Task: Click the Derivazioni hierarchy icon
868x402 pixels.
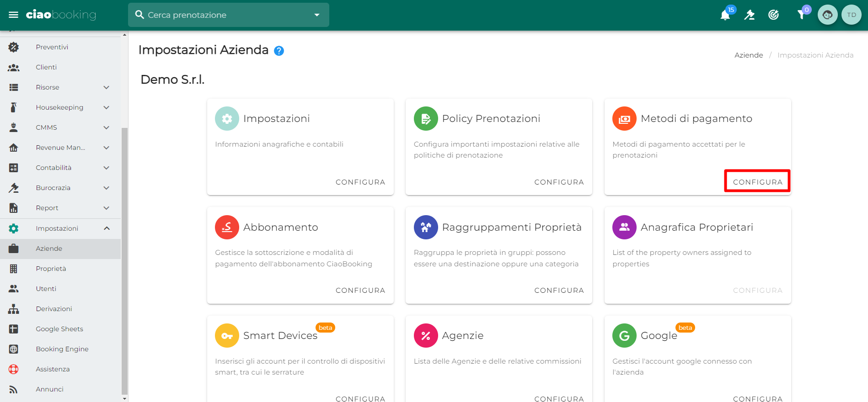Action: click(14, 309)
